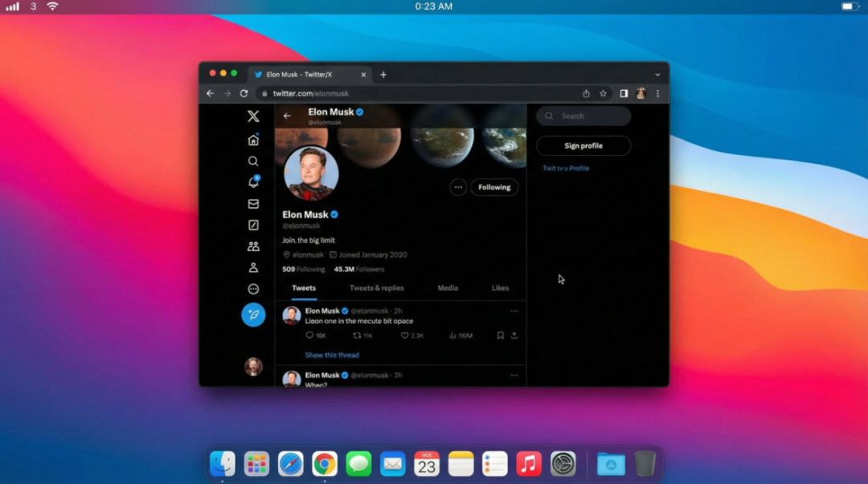Open the notifications bell in the sidebar
Screen dimensions: 868x484
click(x=253, y=183)
